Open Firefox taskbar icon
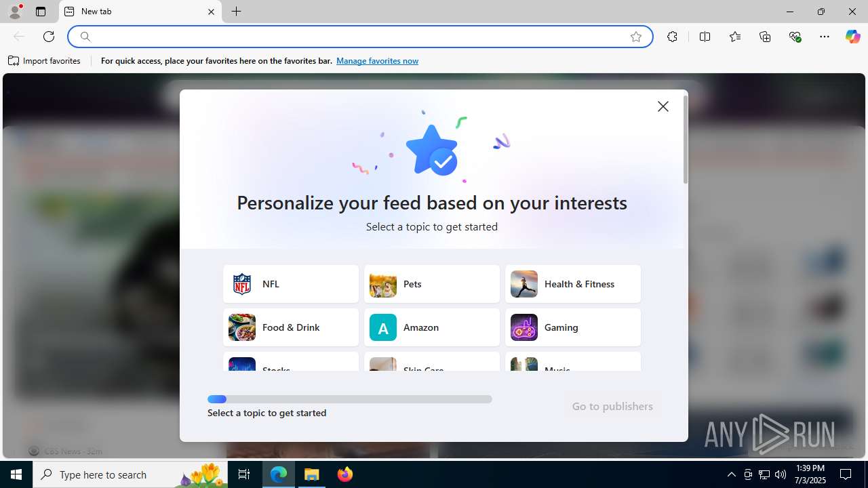 pyautogui.click(x=345, y=474)
